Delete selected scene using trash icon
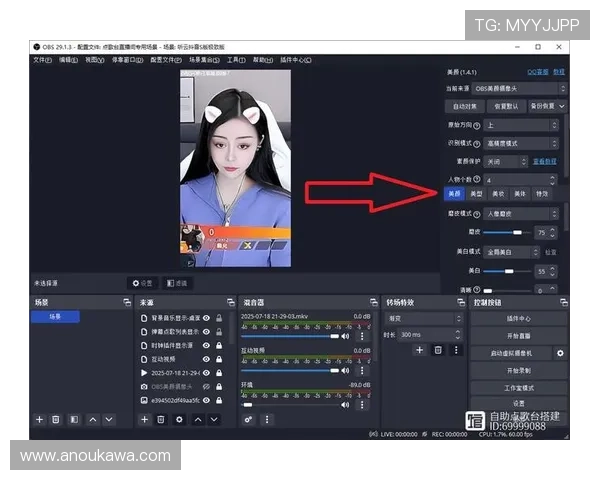The width and height of the screenshot is (600, 480). pyautogui.click(x=56, y=420)
